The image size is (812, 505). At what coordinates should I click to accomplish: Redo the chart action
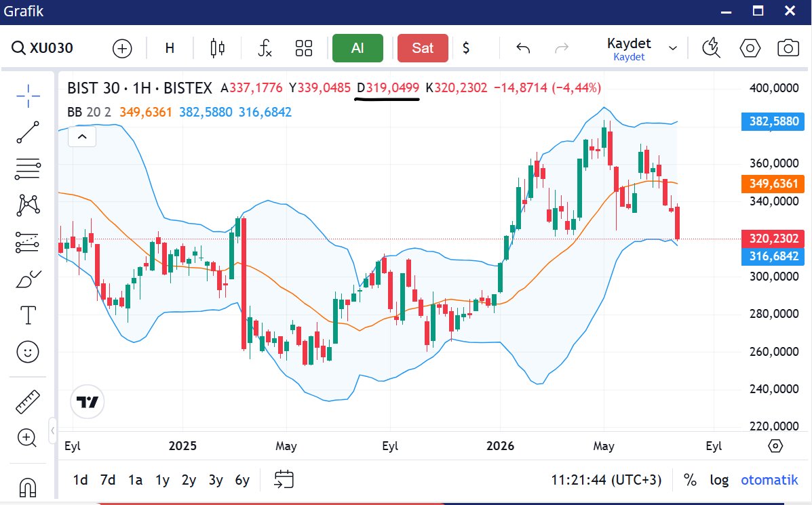(x=562, y=49)
